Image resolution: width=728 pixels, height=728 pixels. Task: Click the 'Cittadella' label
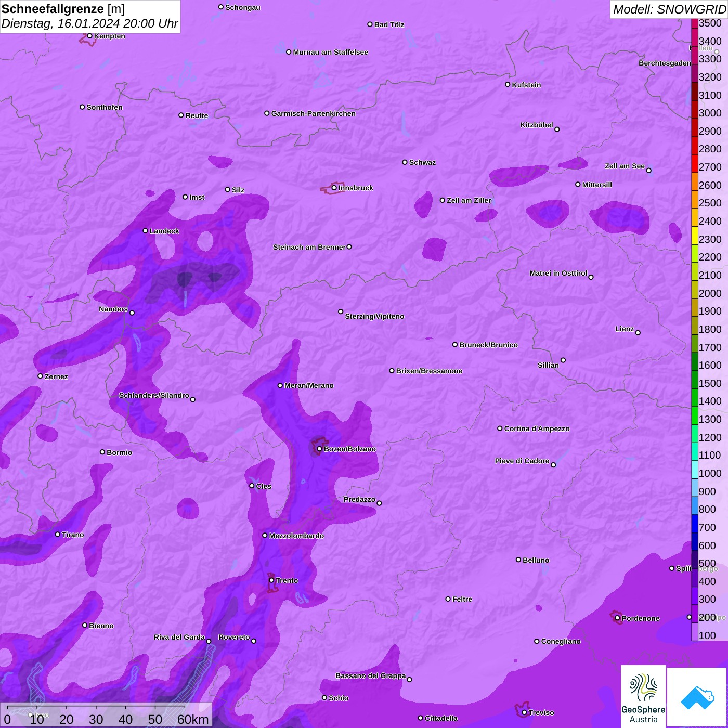441,718
